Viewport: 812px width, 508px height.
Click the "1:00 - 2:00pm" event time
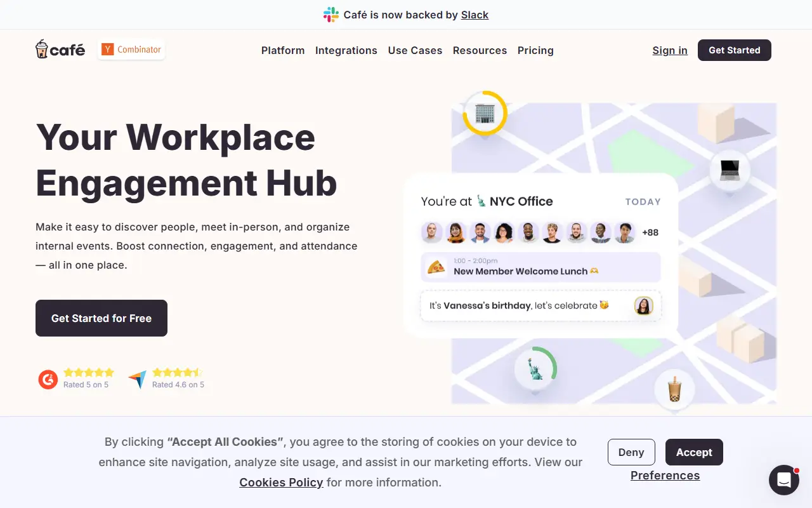476,260
